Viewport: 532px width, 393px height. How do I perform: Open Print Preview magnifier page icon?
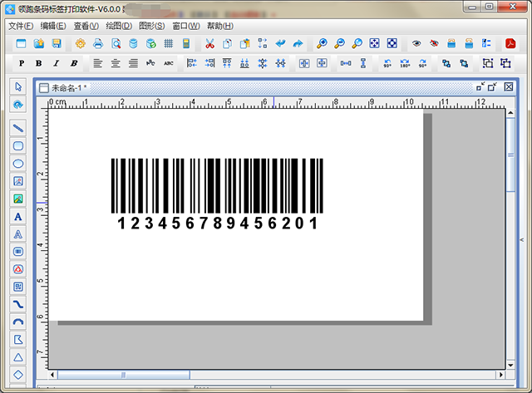pyautogui.click(x=116, y=43)
